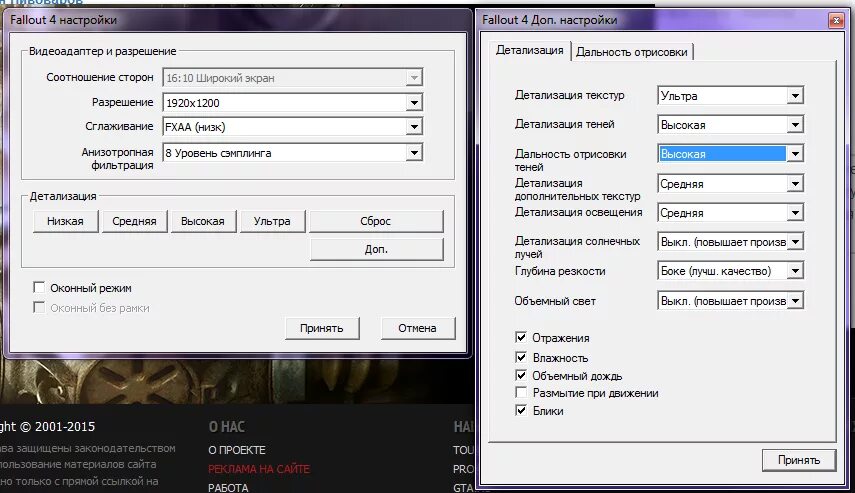Expand the Детализация теней dropdown
855x493 pixels.
click(730, 125)
